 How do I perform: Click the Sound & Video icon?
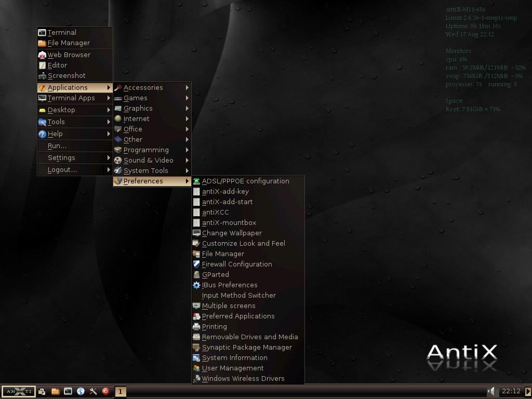[x=118, y=161]
